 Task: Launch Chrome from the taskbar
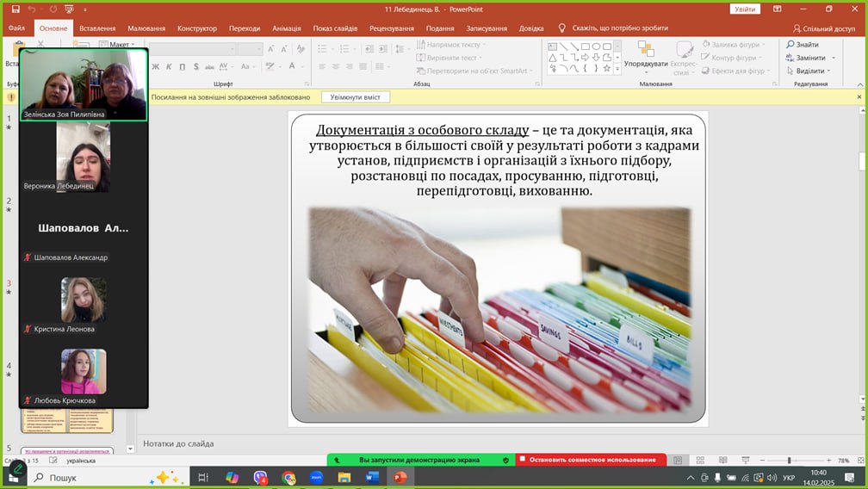288,477
